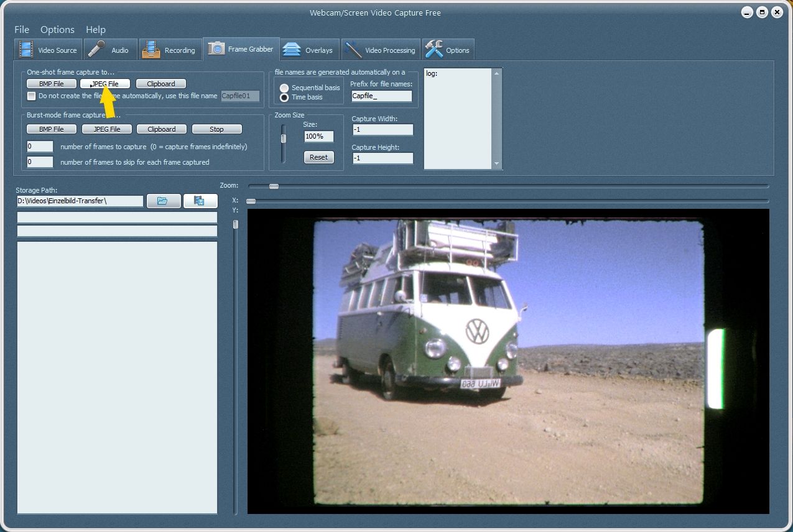The image size is (793, 532).
Task: Start burst-mode capture to BMP File
Action: point(52,129)
